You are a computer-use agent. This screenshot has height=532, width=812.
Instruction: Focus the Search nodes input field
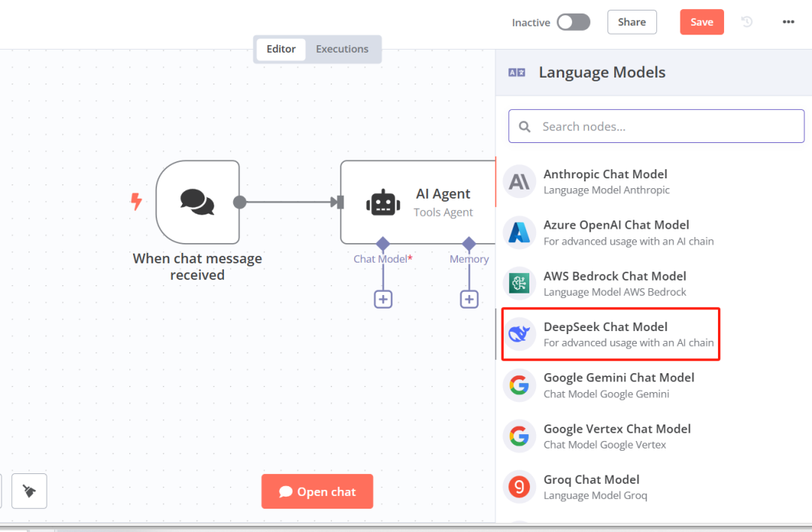[656, 126]
